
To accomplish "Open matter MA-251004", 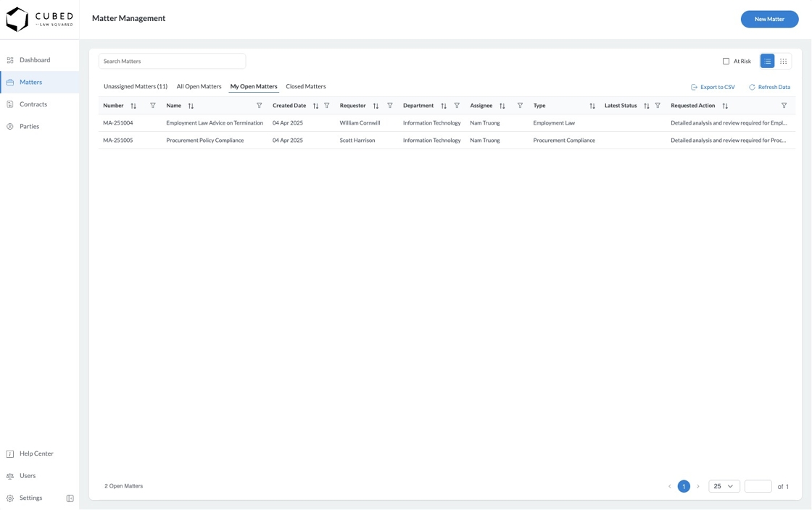I will (118, 123).
